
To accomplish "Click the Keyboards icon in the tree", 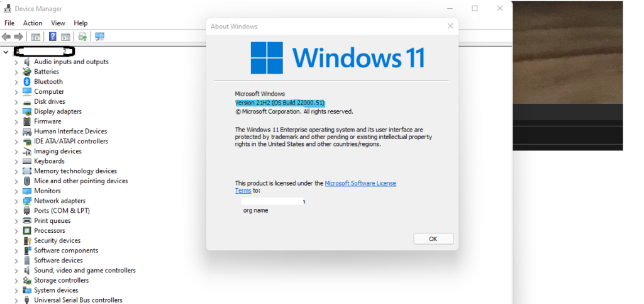I will 26,161.
